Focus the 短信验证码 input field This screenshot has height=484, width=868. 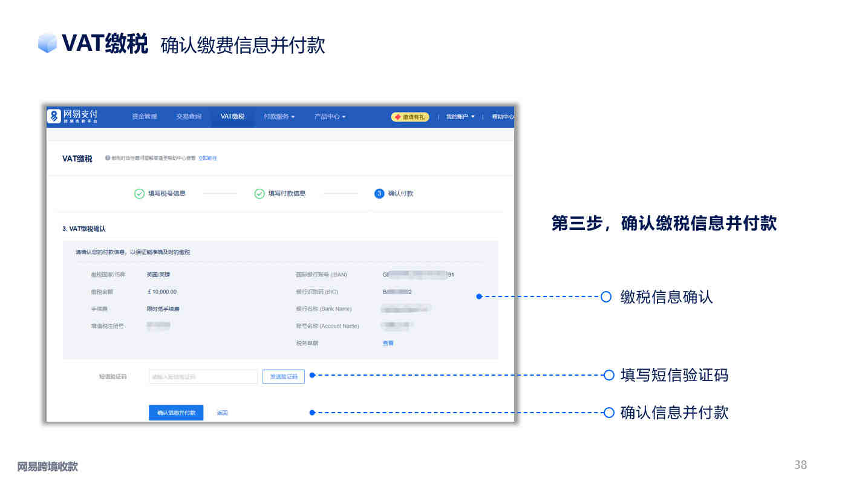coord(203,376)
